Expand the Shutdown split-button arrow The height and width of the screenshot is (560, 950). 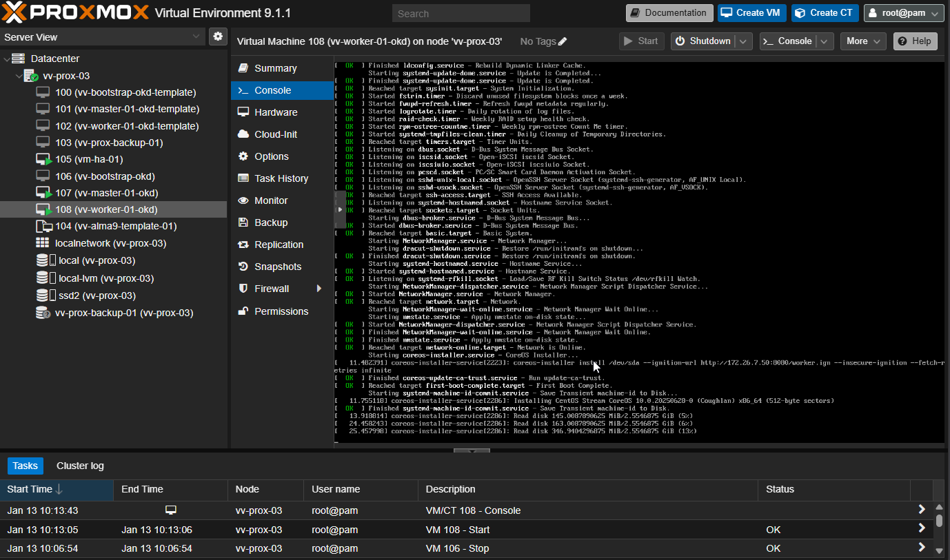pyautogui.click(x=743, y=41)
